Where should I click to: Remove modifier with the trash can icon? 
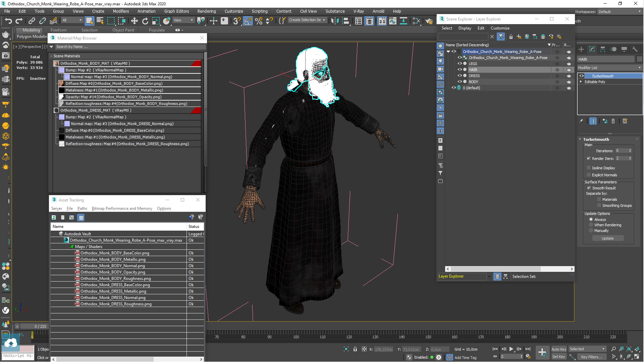(613, 121)
